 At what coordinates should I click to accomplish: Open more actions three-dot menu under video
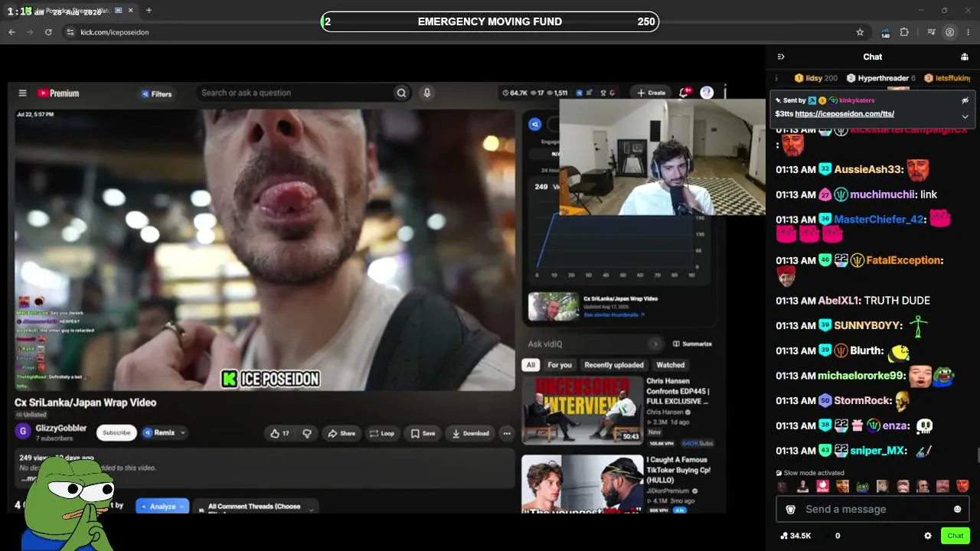click(x=506, y=433)
